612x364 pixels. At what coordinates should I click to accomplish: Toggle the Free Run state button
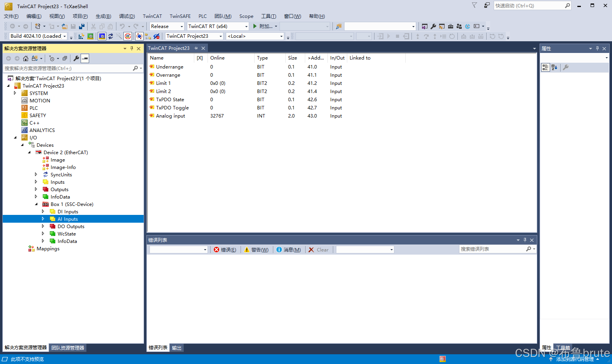pos(128,36)
